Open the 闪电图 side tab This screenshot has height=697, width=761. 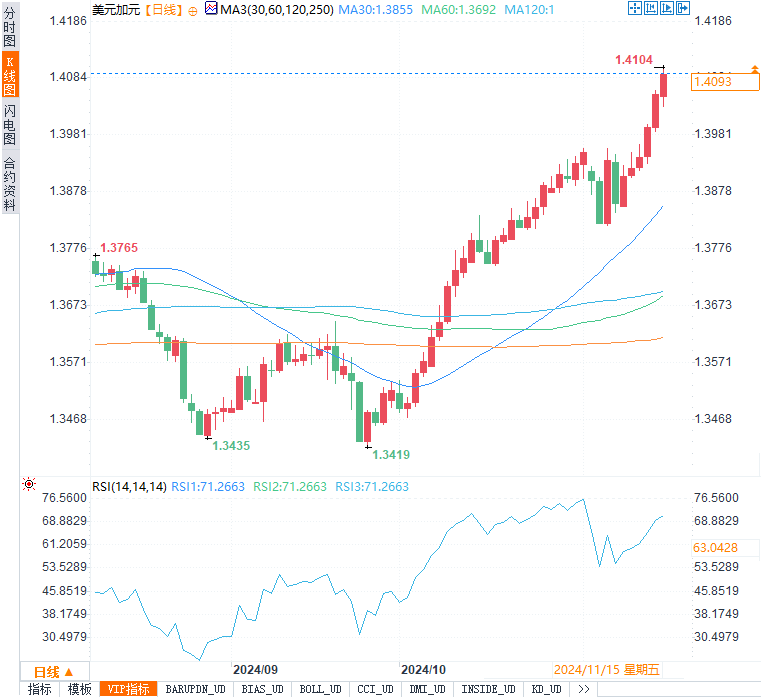coord(9,125)
